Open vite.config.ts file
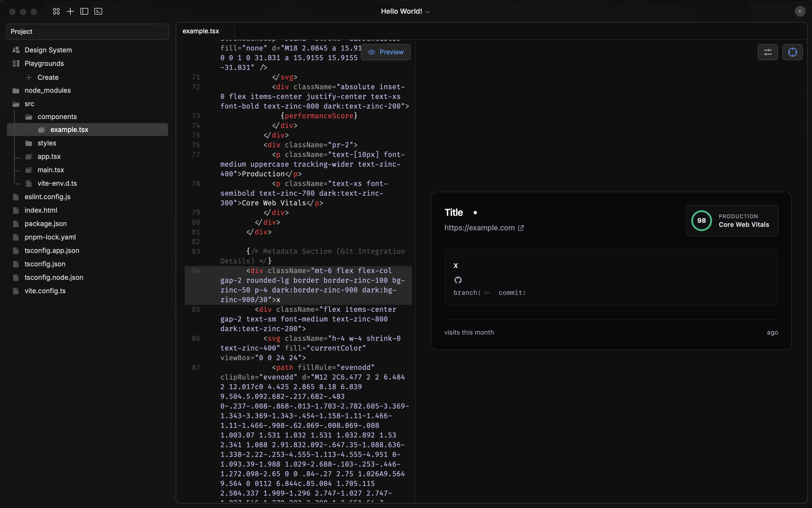Screen dimensions: 812x508 pyautogui.click(x=45, y=291)
